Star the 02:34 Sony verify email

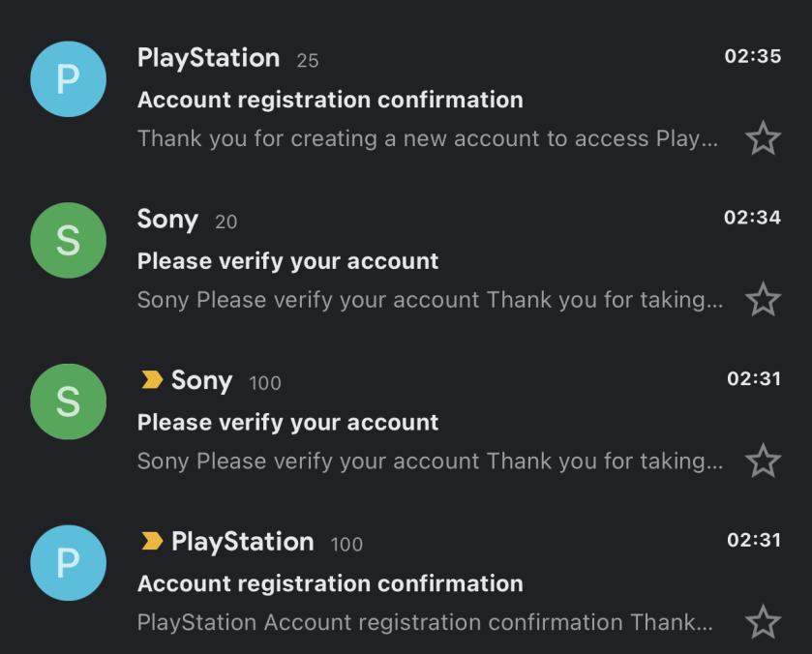point(763,299)
